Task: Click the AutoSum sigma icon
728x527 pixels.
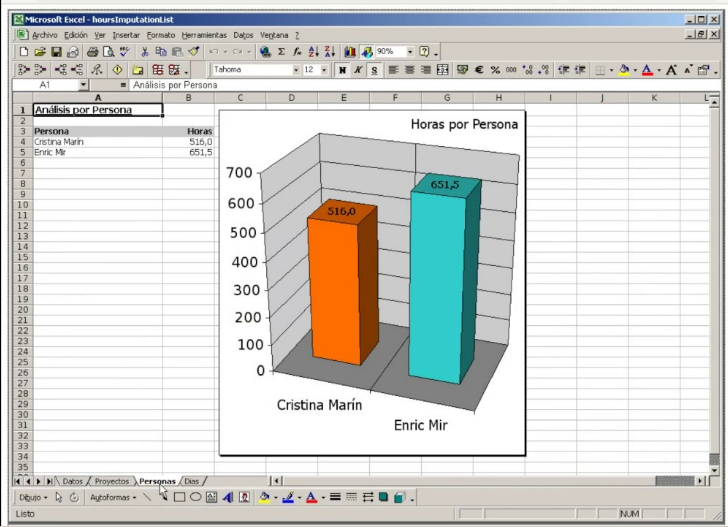Action: (281, 52)
